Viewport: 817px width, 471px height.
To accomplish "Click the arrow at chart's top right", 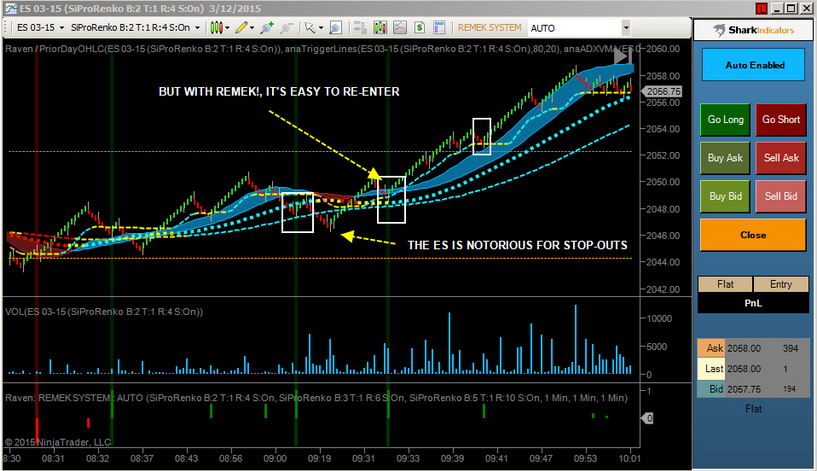I will [x=622, y=56].
